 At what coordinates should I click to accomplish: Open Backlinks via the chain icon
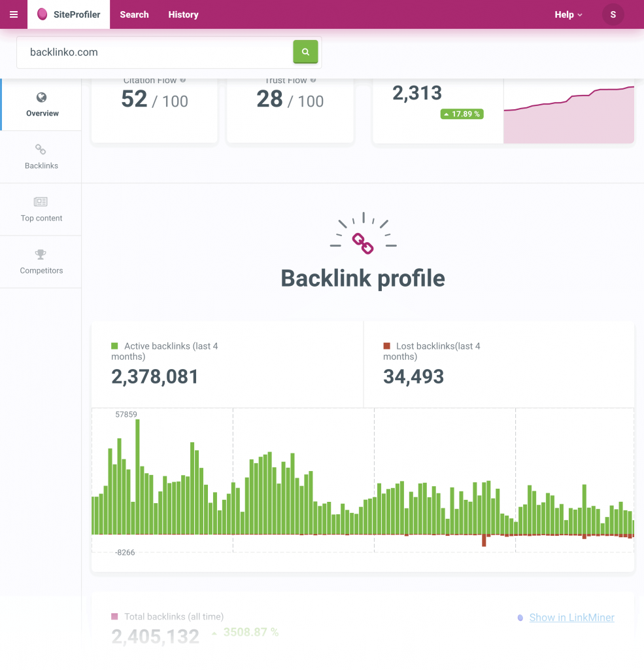(x=41, y=150)
